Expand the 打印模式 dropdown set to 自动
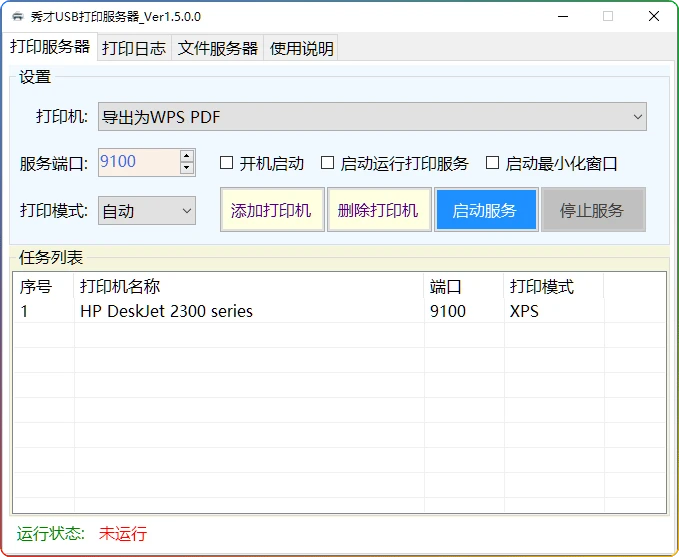The height and width of the screenshot is (557, 679). pos(146,211)
